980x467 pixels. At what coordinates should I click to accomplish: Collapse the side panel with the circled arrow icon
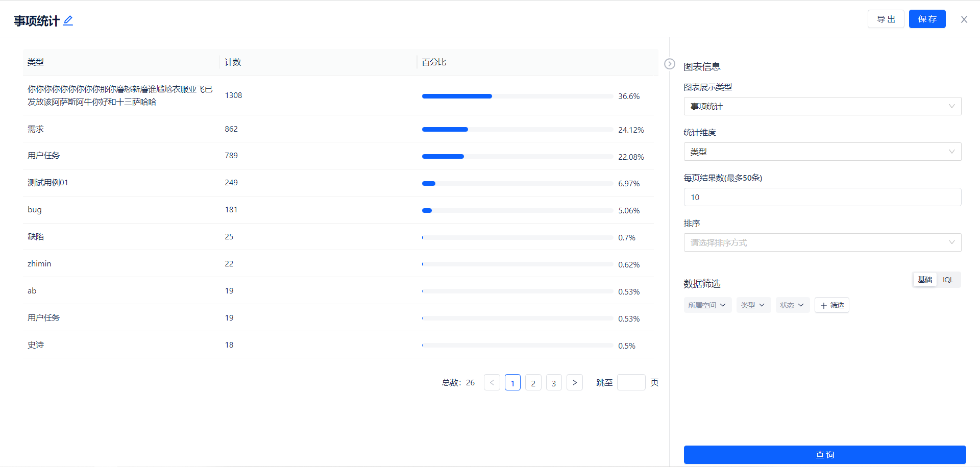tap(670, 64)
